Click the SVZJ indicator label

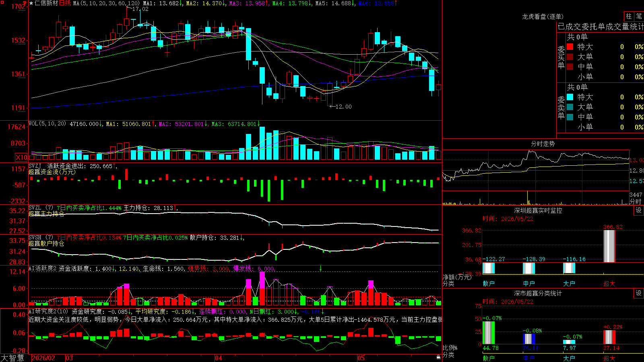tap(35, 166)
